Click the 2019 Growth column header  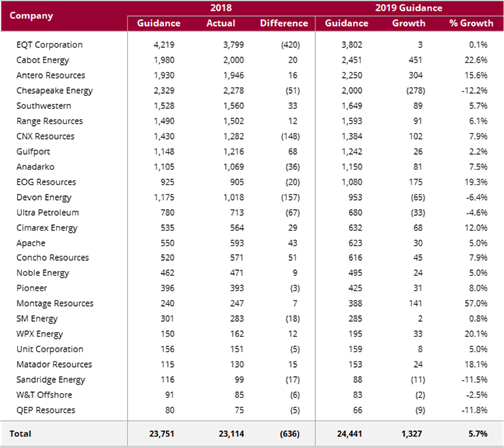coord(409,23)
